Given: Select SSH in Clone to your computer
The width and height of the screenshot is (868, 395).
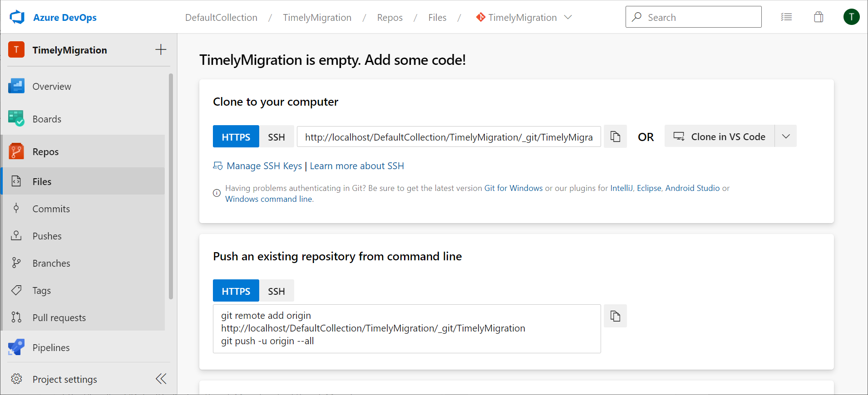Looking at the screenshot, I should (x=276, y=137).
